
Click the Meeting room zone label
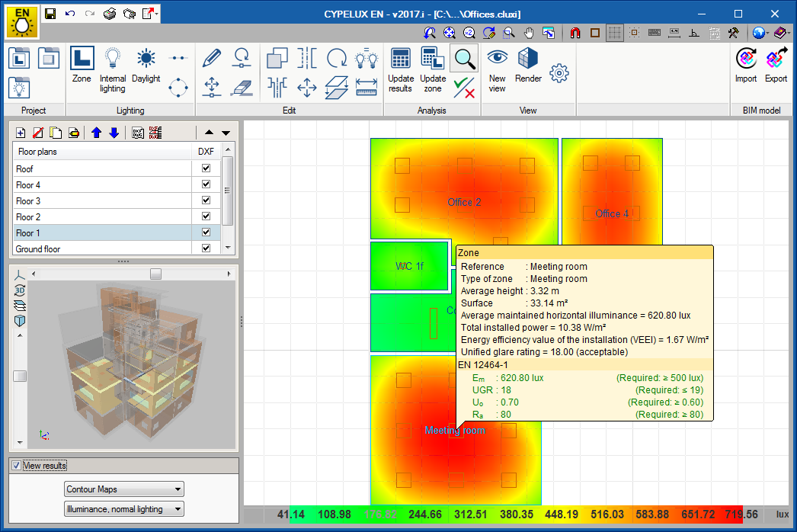click(x=440, y=431)
